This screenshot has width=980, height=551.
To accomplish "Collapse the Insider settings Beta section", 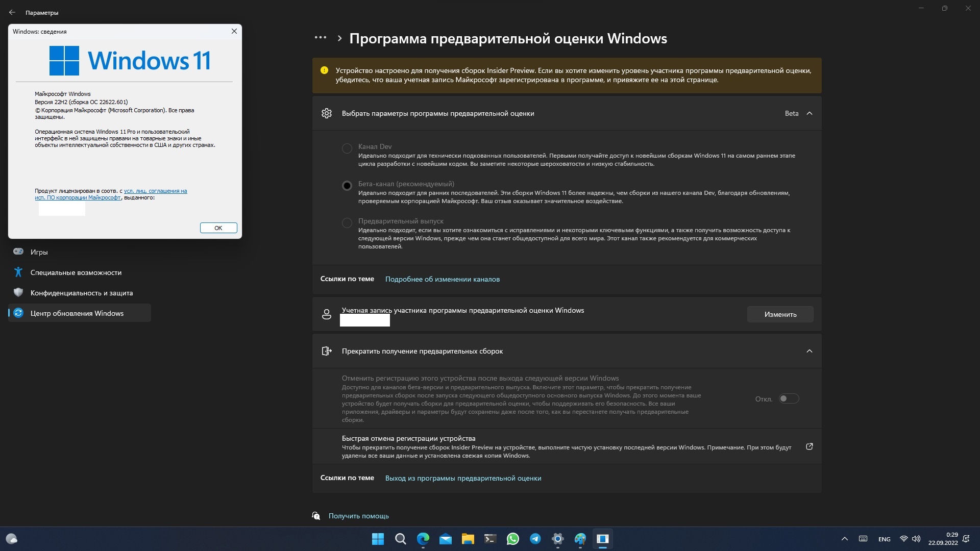I will click(810, 113).
